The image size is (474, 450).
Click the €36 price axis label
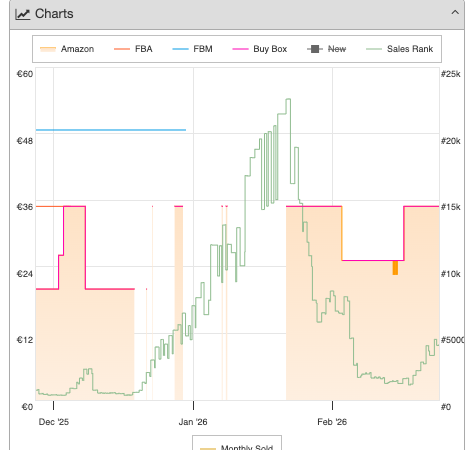tap(25, 207)
